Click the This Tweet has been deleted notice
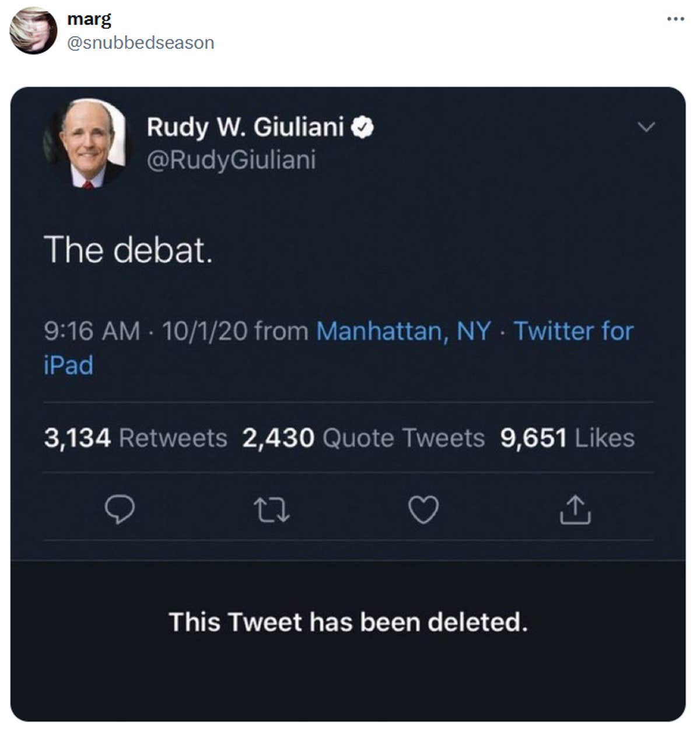The height and width of the screenshot is (734, 700). click(x=350, y=622)
